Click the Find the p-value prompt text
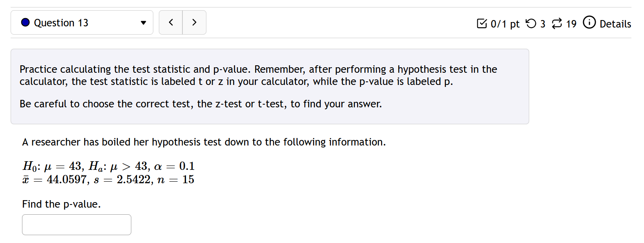This screenshot has width=644, height=243. [x=61, y=204]
